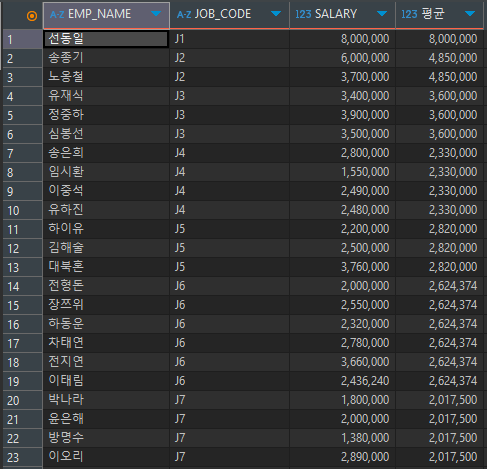Screen dimensions: 487x469
Task: Click the average cell for 박나라
Action: click(439, 400)
